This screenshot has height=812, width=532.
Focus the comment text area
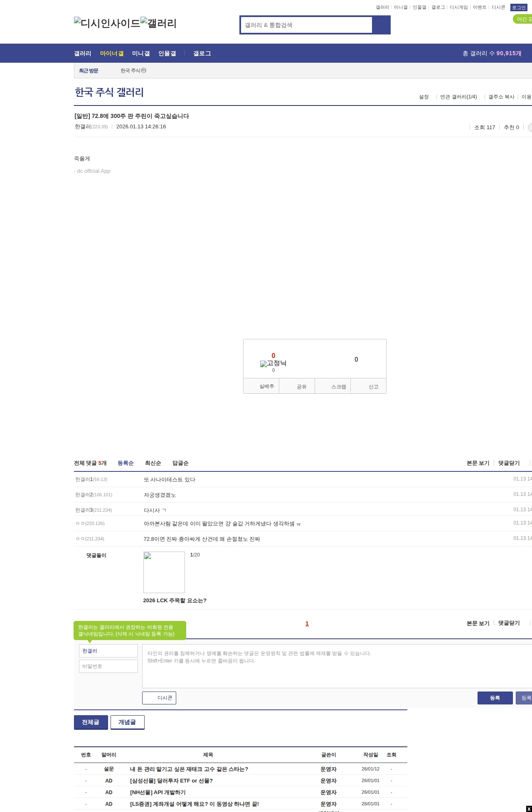(337, 666)
